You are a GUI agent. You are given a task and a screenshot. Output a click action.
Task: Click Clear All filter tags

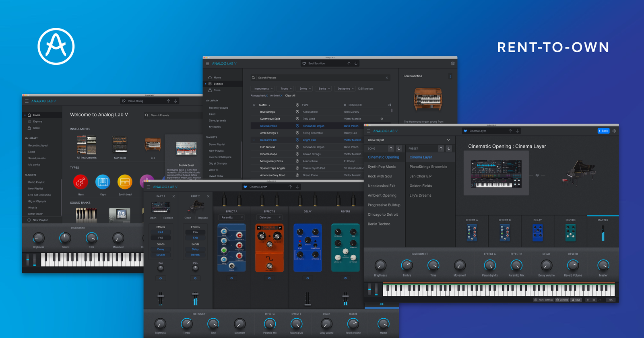tap(290, 96)
